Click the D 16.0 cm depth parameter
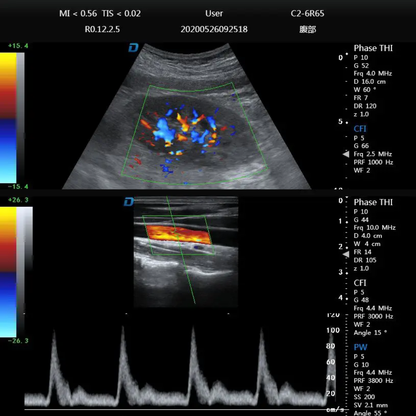The image size is (416, 416). pos(370,82)
